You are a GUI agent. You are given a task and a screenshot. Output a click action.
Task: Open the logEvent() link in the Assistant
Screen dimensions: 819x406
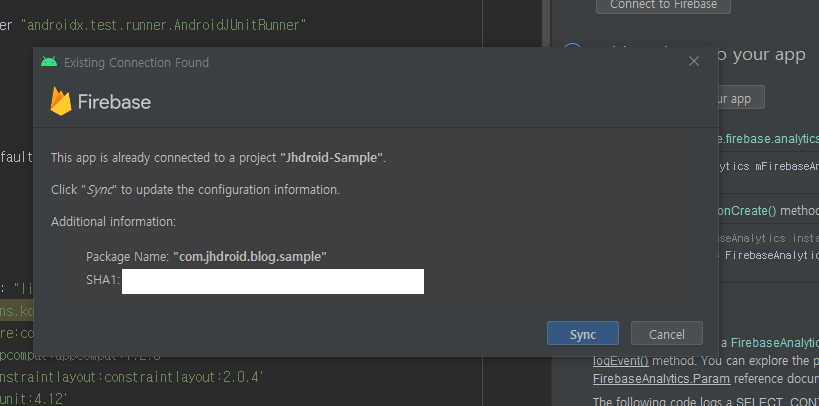621,361
